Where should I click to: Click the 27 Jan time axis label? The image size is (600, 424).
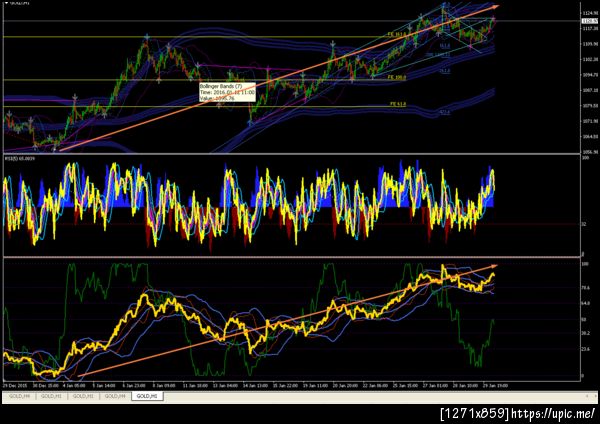tap(435, 386)
